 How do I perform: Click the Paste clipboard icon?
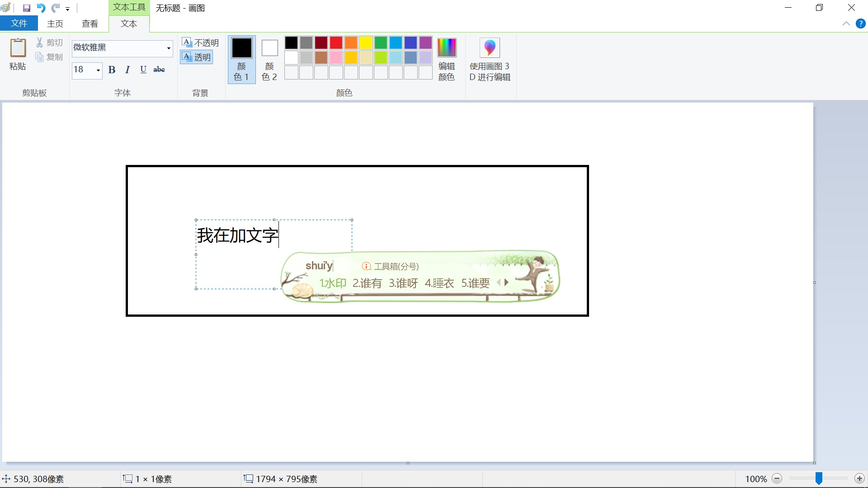point(18,48)
